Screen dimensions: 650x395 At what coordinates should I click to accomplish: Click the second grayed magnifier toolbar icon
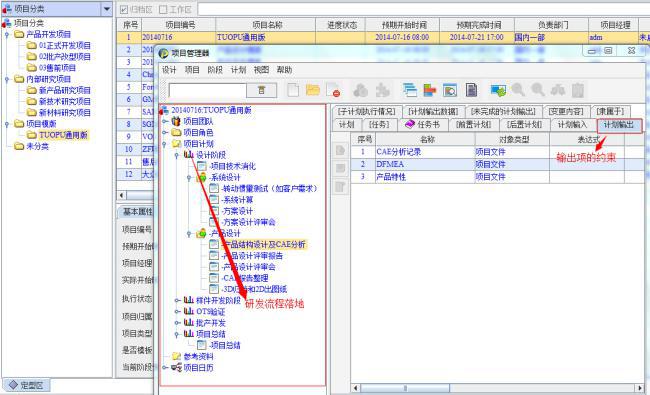click(538, 90)
